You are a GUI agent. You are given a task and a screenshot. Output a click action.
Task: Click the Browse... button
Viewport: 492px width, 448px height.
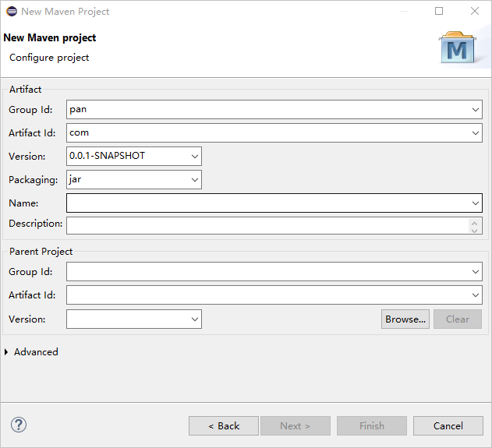pyautogui.click(x=405, y=319)
